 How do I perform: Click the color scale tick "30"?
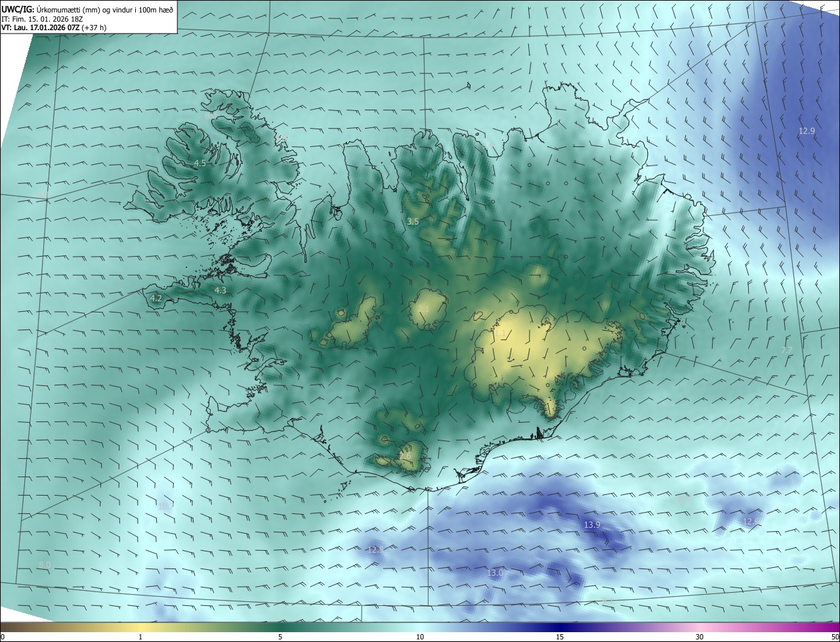pos(700,637)
